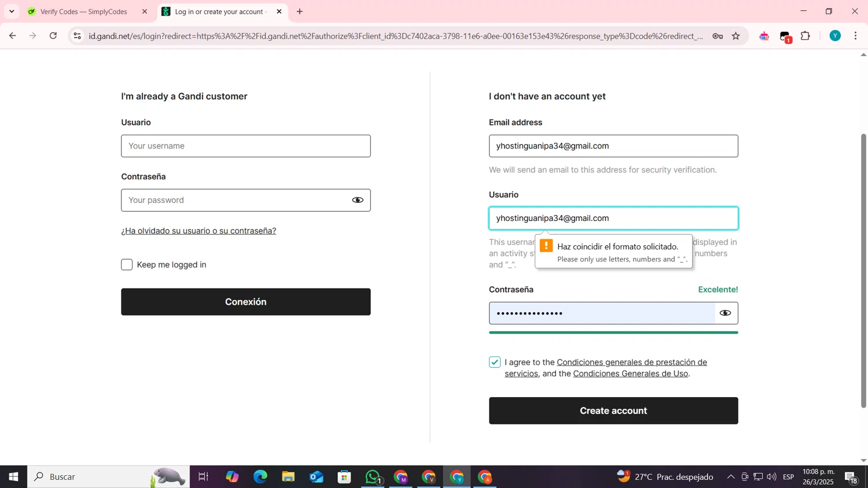
Task: Edit the new account Usuario field
Action: 613,218
